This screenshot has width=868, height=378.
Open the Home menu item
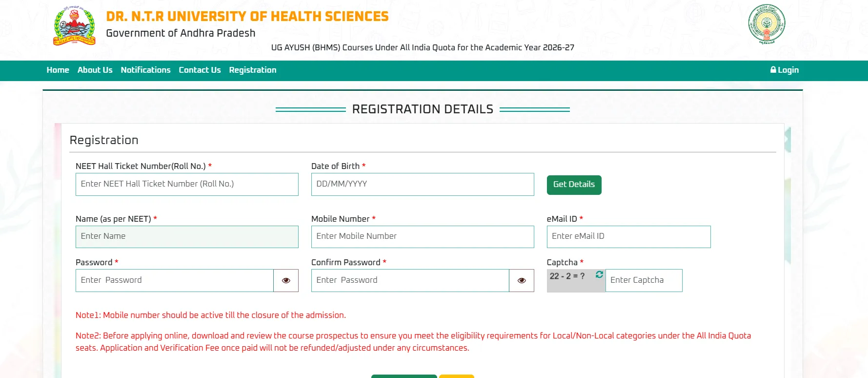tap(58, 70)
